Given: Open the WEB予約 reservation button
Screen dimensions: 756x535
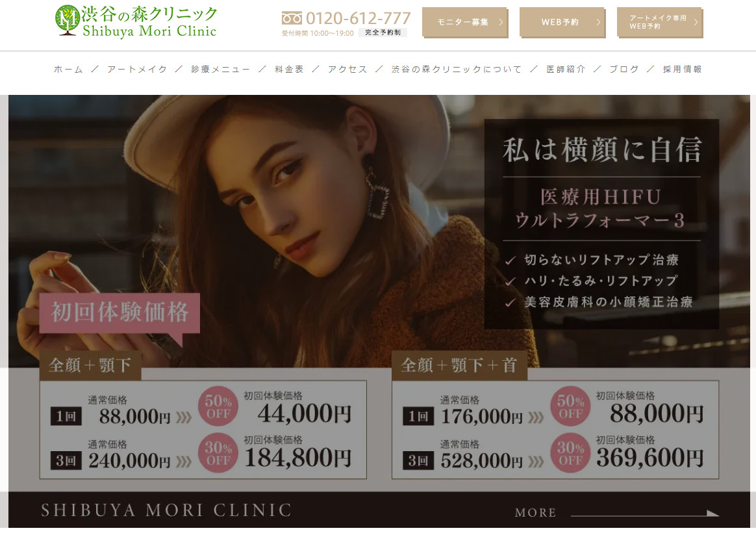Looking at the screenshot, I should (562, 21).
